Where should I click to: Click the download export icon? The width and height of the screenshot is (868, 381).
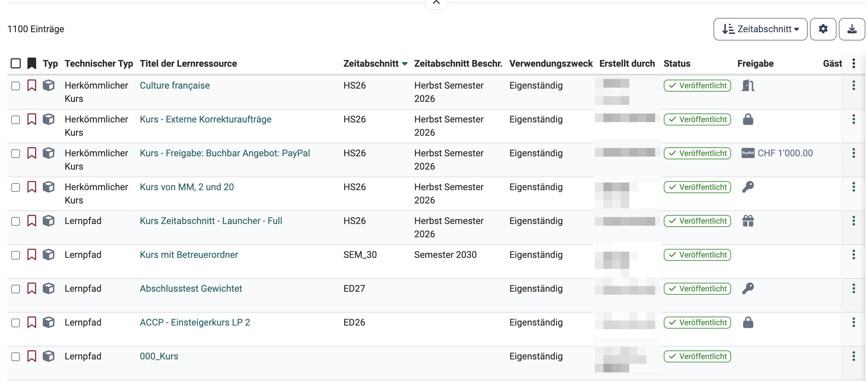click(x=852, y=29)
